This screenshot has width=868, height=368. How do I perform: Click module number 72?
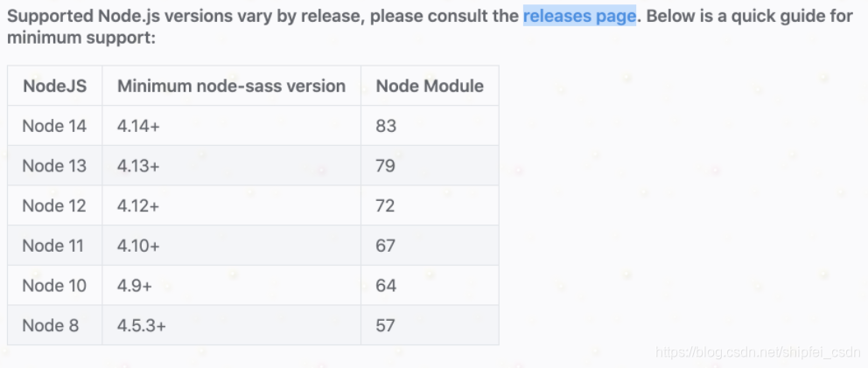tap(385, 205)
